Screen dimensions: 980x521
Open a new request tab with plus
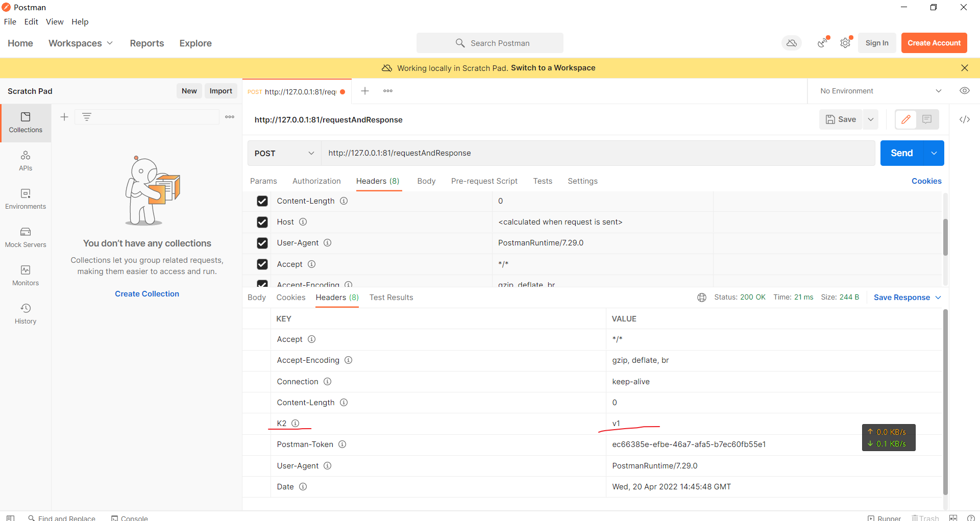coord(365,91)
